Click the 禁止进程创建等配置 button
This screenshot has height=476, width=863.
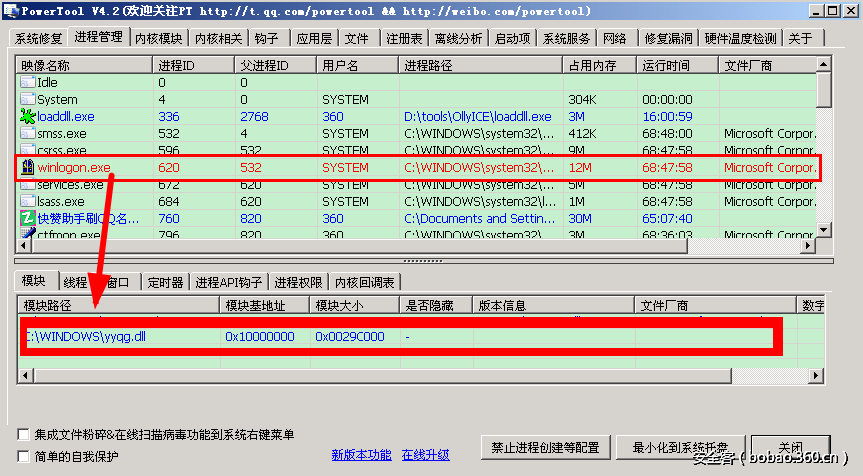[545, 447]
